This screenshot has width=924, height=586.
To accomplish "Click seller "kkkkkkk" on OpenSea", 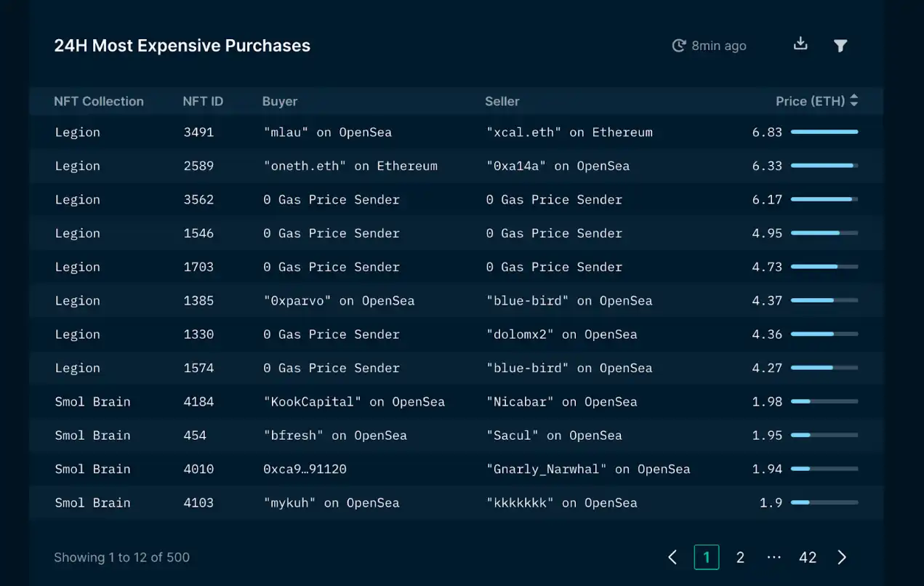I will (561, 502).
